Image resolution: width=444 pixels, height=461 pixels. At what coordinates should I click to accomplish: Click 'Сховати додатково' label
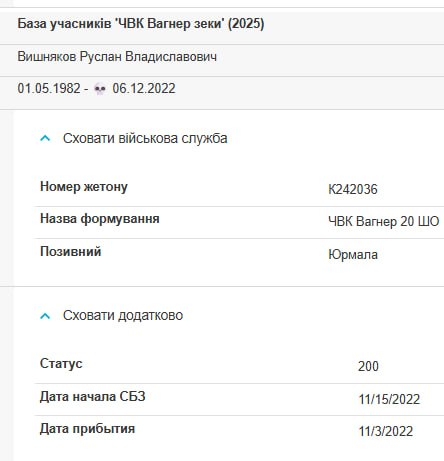123,315
